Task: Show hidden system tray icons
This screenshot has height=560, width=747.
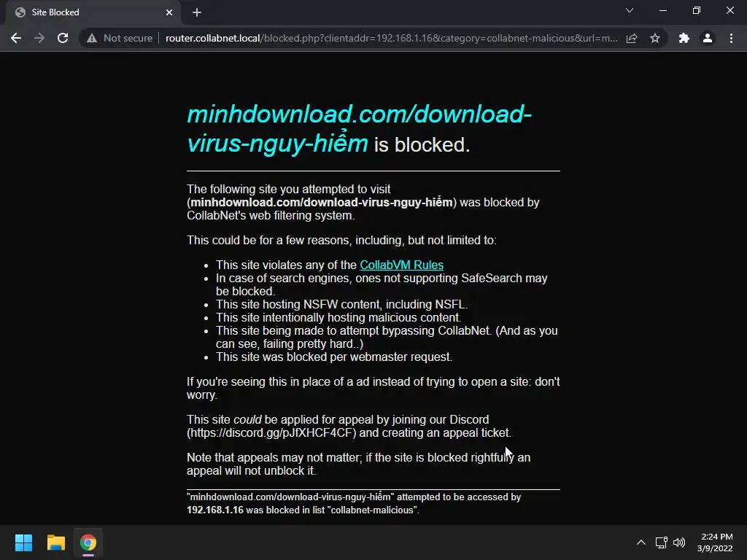Action: [x=641, y=542]
